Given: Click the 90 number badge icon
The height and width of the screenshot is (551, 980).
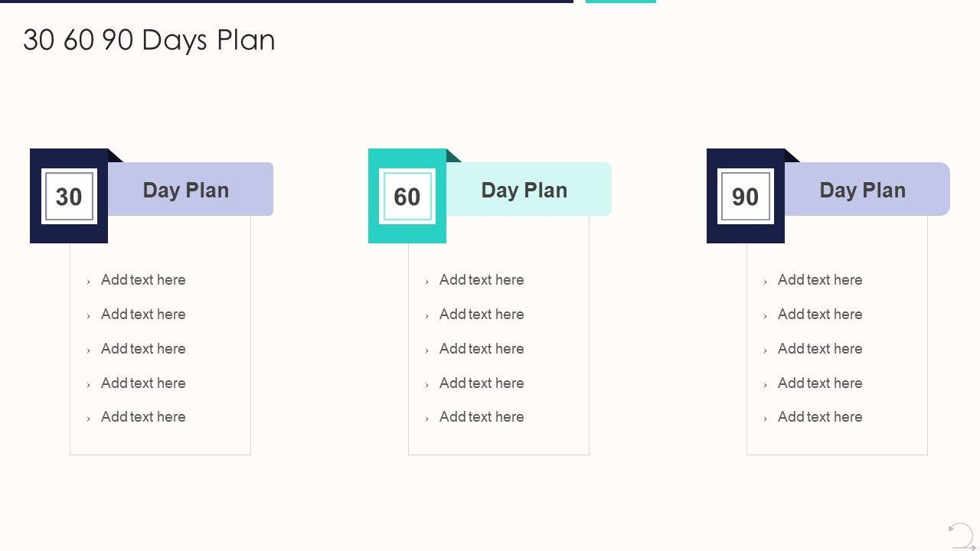Looking at the screenshot, I should [746, 197].
